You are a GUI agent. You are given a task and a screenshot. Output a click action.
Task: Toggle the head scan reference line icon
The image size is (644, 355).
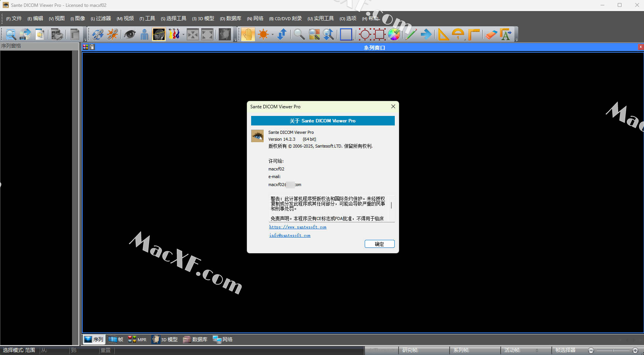159,34
